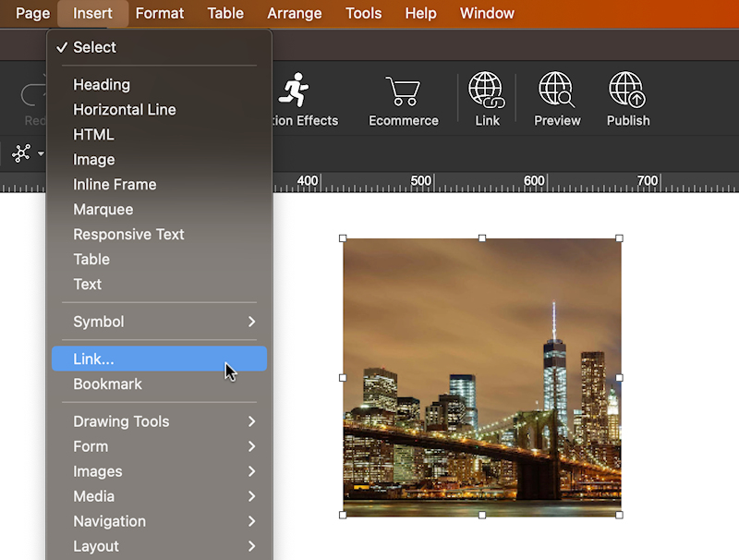Open the Arrange menu in menu bar

[296, 13]
